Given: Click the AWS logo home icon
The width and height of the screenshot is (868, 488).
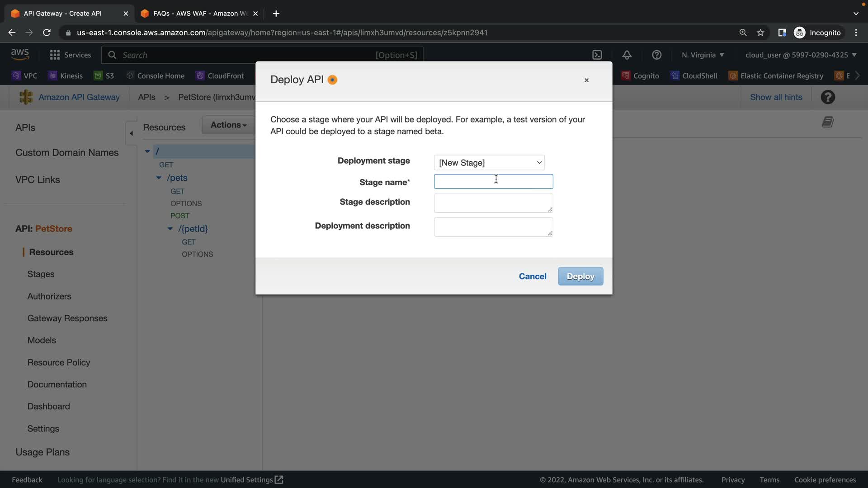Looking at the screenshot, I should point(20,54).
